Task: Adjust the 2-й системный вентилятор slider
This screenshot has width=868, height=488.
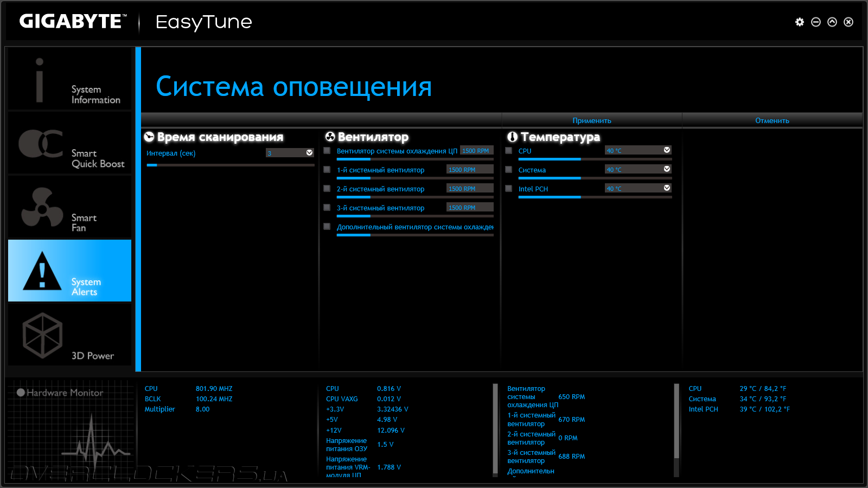Action: click(415, 197)
